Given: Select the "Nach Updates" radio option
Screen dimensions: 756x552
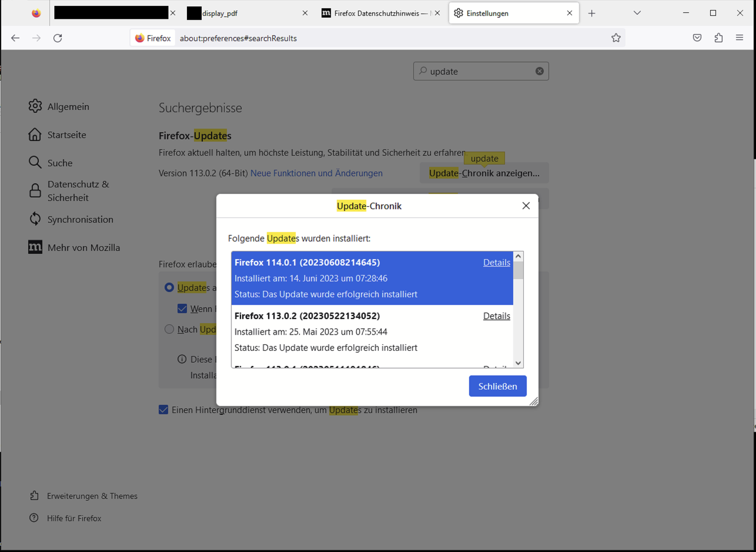Looking at the screenshot, I should click(169, 329).
